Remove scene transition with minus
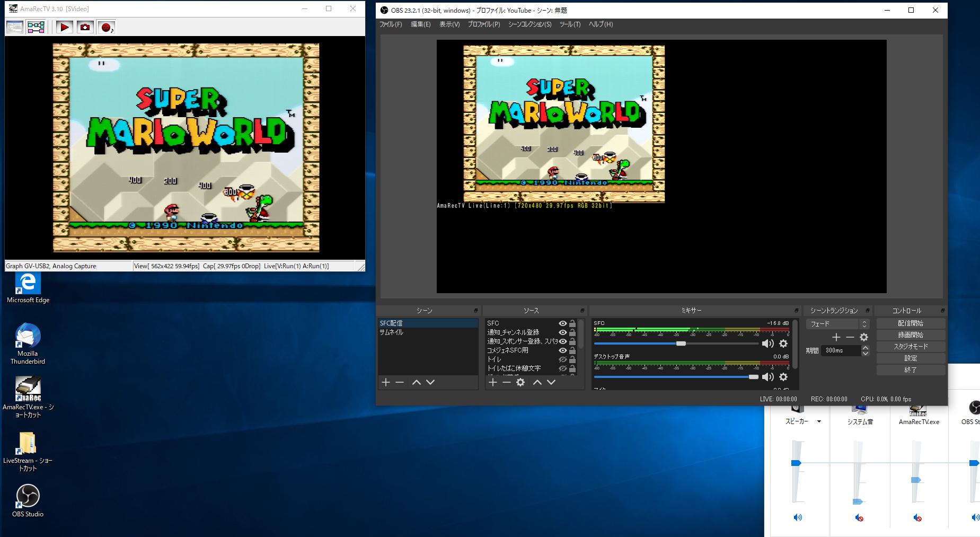The image size is (980, 537). tap(850, 337)
